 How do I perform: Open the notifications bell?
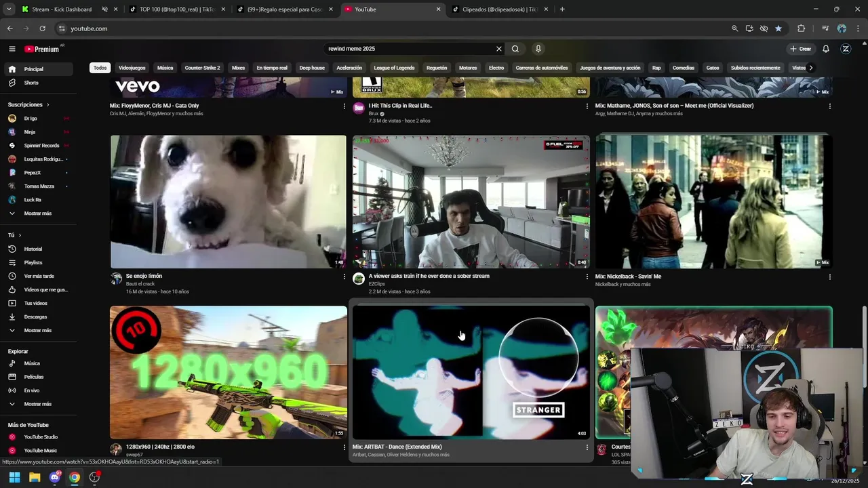pyautogui.click(x=826, y=49)
